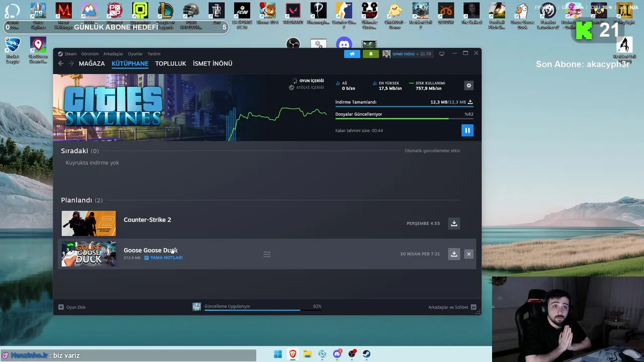Switch to the MAĞAZA tab

92,64
